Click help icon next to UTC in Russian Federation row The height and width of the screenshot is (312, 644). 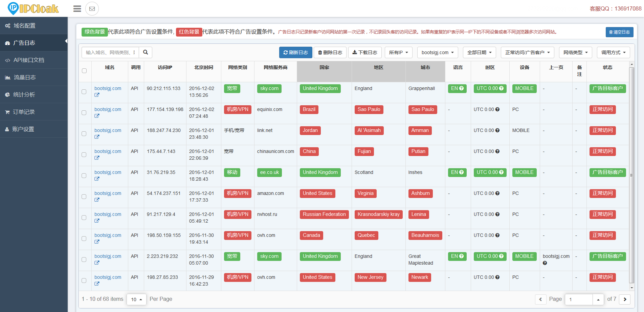coord(497,215)
